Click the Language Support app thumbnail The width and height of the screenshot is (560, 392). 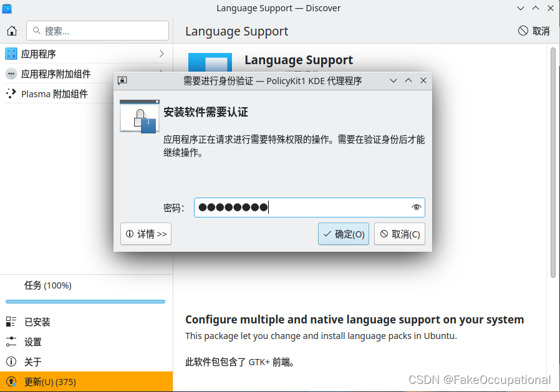(x=210, y=63)
